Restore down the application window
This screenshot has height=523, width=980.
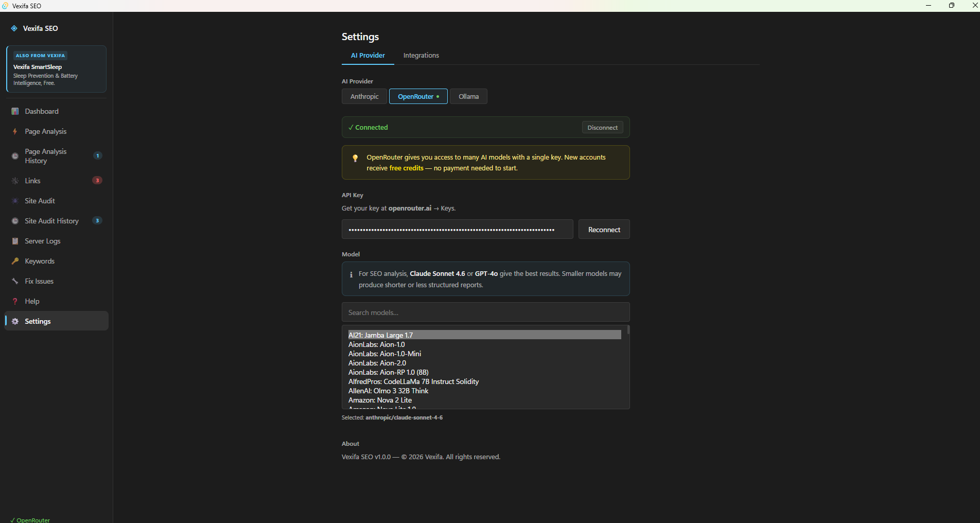pyautogui.click(x=952, y=6)
